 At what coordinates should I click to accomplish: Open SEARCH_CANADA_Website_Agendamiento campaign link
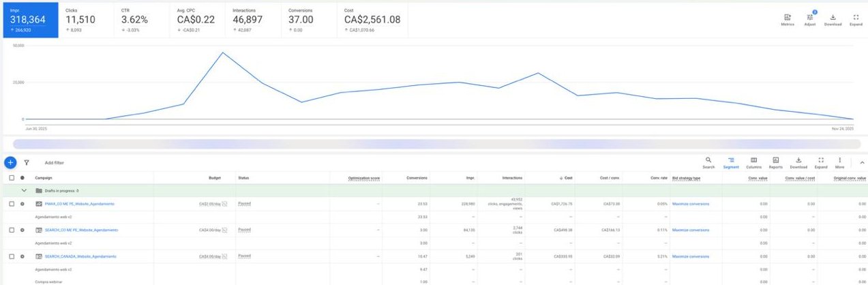pyautogui.click(x=80, y=256)
